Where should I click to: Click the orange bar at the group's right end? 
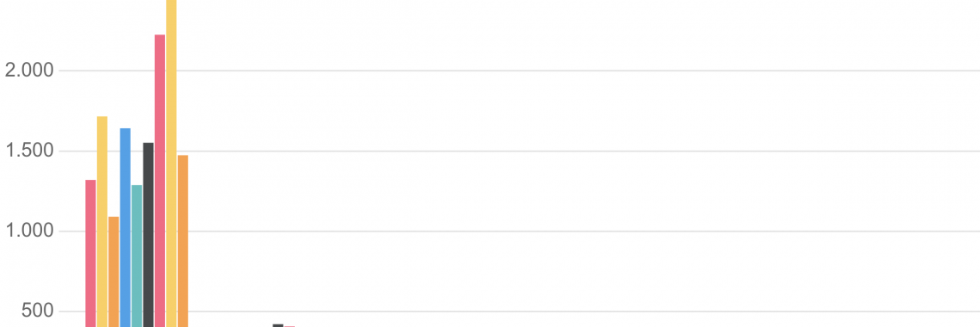(183, 241)
